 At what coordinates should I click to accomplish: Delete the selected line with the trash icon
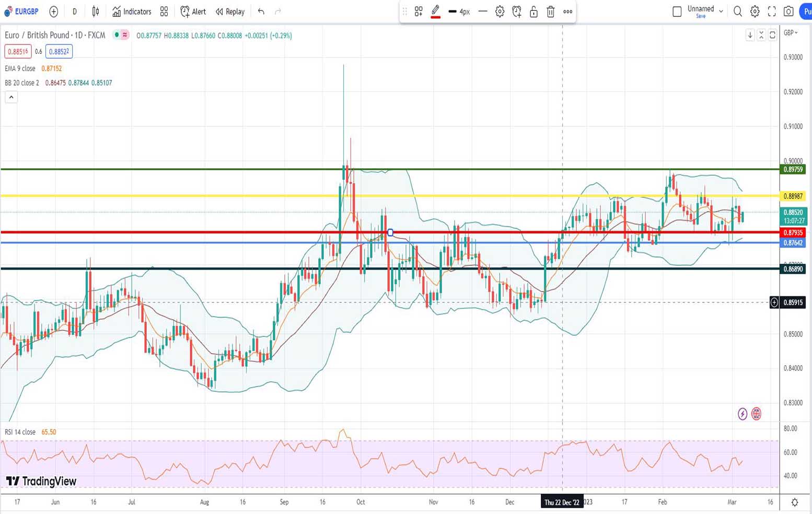[x=550, y=11]
